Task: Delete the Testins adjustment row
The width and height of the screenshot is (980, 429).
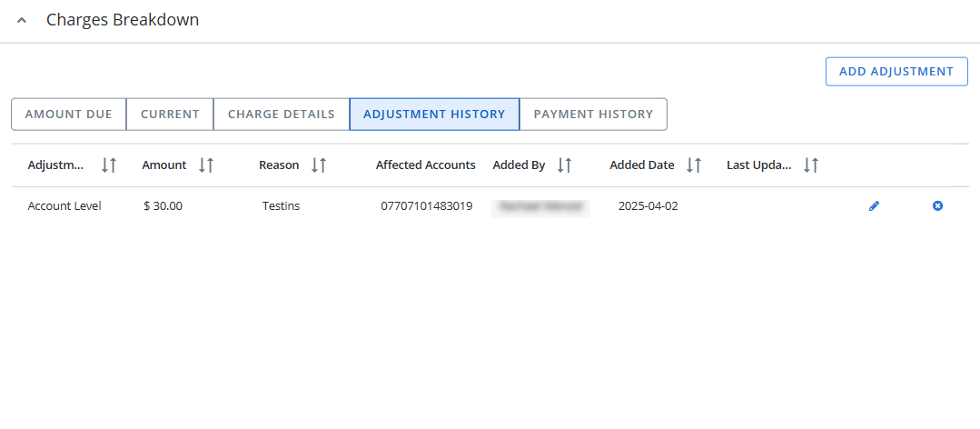Action: [937, 206]
